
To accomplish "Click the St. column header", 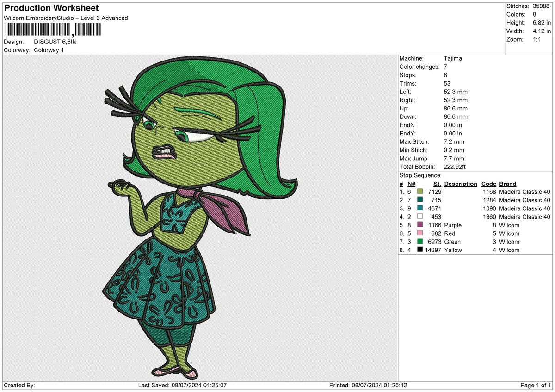I will coord(437,184).
